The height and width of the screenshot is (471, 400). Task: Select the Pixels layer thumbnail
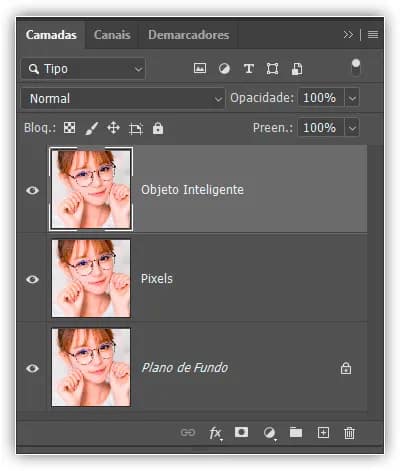(x=91, y=278)
